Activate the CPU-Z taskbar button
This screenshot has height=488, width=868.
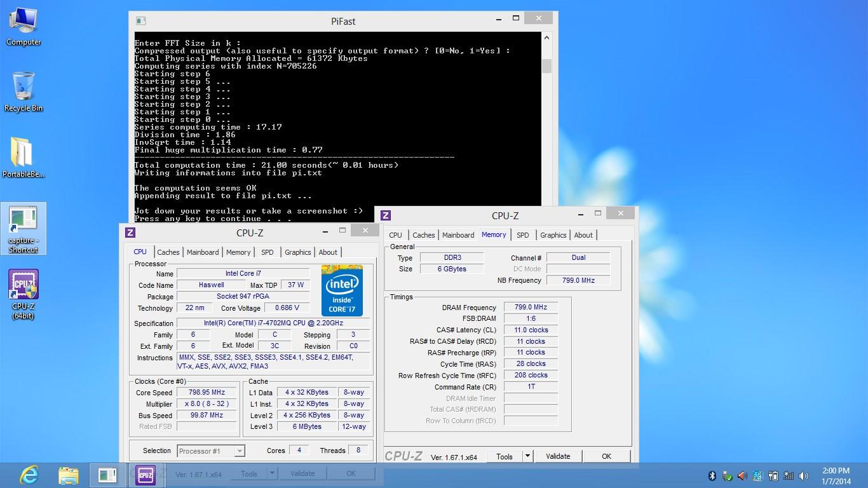tap(146, 475)
